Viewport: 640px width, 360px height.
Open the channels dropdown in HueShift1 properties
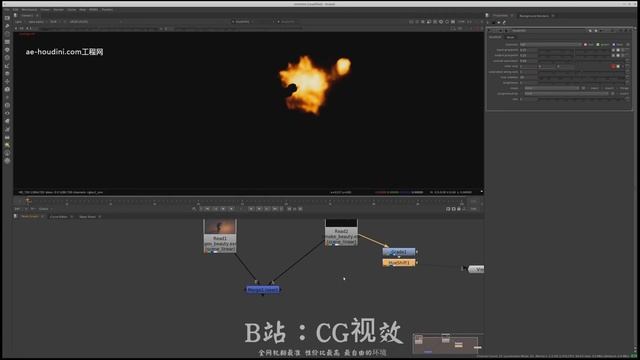click(551, 44)
